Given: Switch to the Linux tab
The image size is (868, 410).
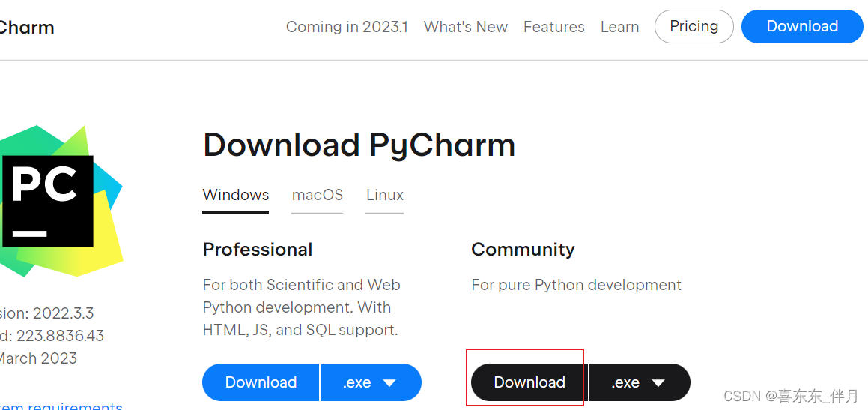Looking at the screenshot, I should (x=385, y=196).
